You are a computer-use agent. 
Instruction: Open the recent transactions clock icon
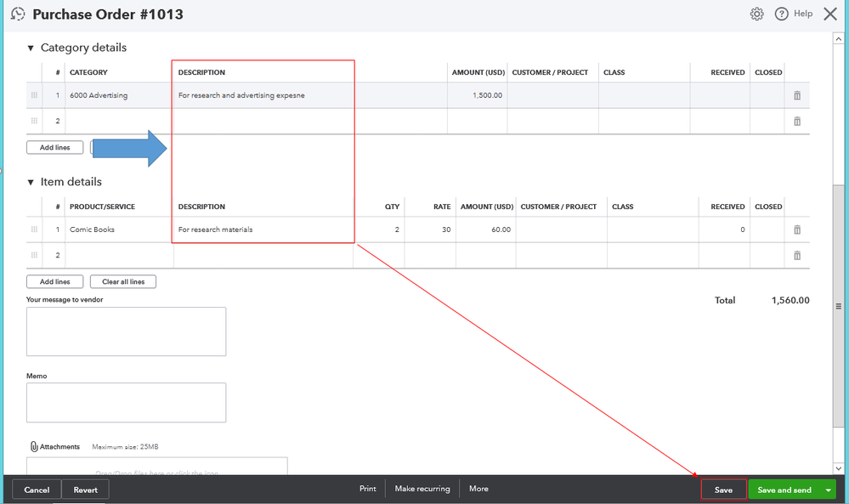[x=18, y=14]
